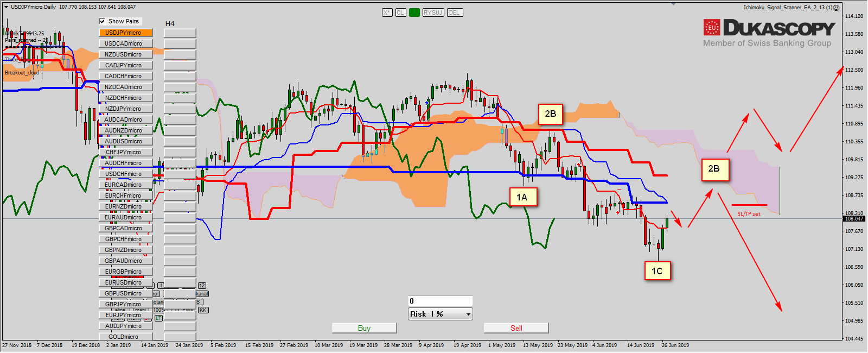This screenshot has width=868, height=353.
Task: Click the lot size input field showing 0
Action: 440,301
